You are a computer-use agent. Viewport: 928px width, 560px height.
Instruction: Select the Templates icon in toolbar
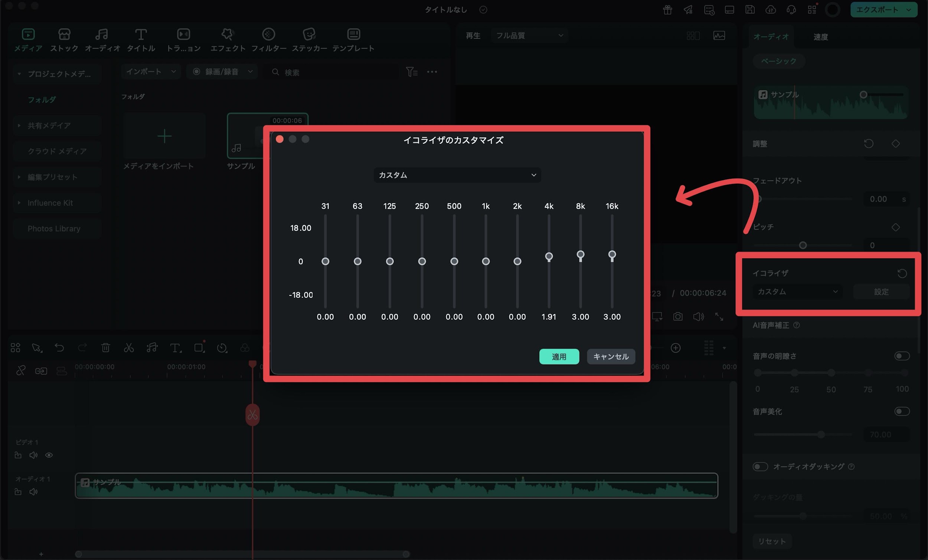click(x=353, y=34)
